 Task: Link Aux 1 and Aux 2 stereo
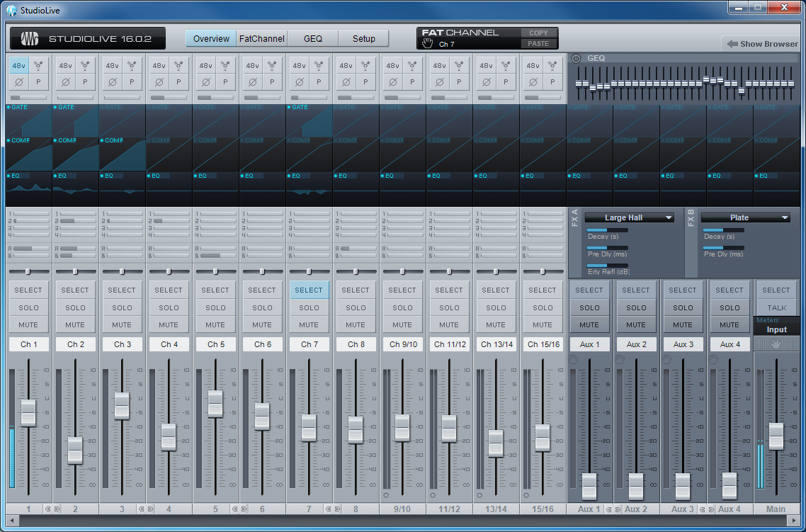point(614,509)
